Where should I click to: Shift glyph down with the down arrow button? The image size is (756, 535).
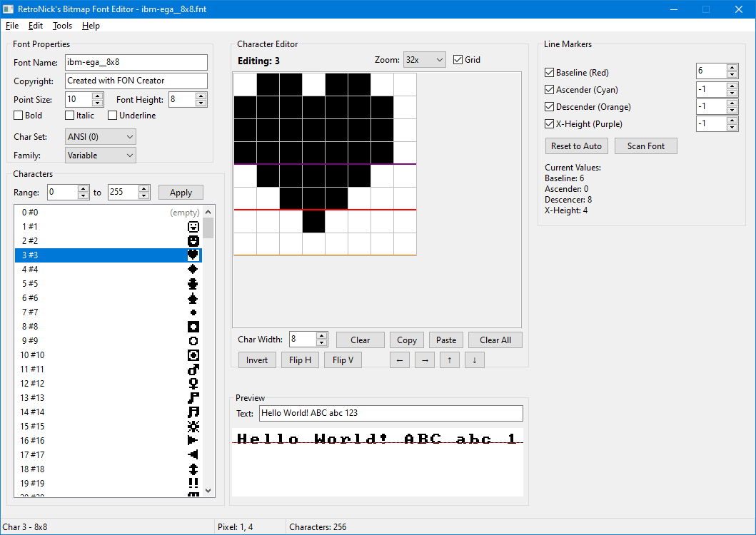(475, 360)
